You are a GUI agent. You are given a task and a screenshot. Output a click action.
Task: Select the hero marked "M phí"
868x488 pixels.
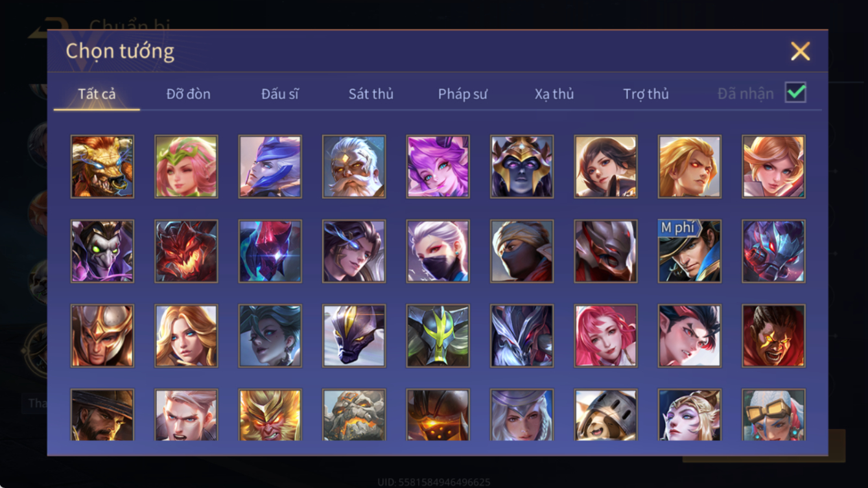point(690,251)
